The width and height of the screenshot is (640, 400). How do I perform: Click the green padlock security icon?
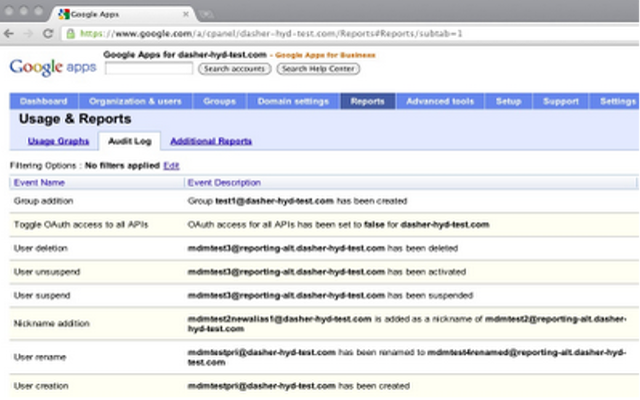coord(71,33)
